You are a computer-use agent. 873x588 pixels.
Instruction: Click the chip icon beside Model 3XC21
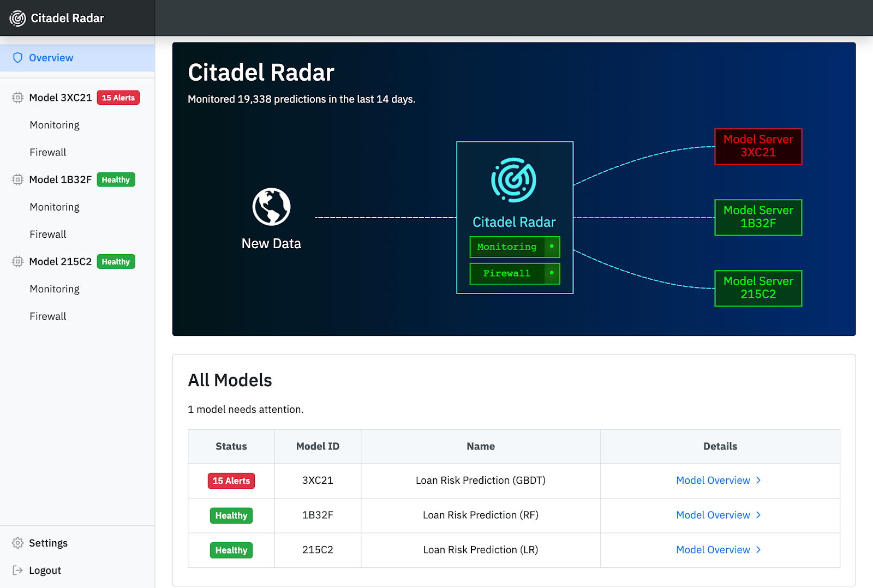click(17, 98)
